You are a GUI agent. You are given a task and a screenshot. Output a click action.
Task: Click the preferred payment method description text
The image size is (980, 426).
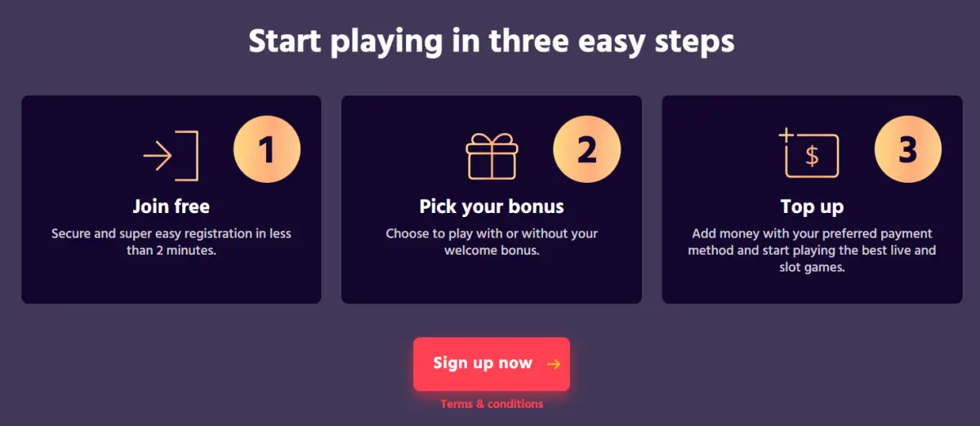812,250
